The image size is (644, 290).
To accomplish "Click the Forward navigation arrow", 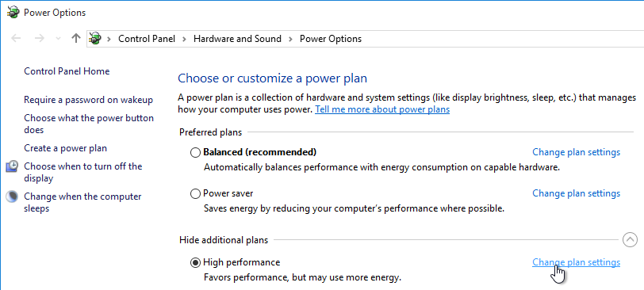I will 40,39.
